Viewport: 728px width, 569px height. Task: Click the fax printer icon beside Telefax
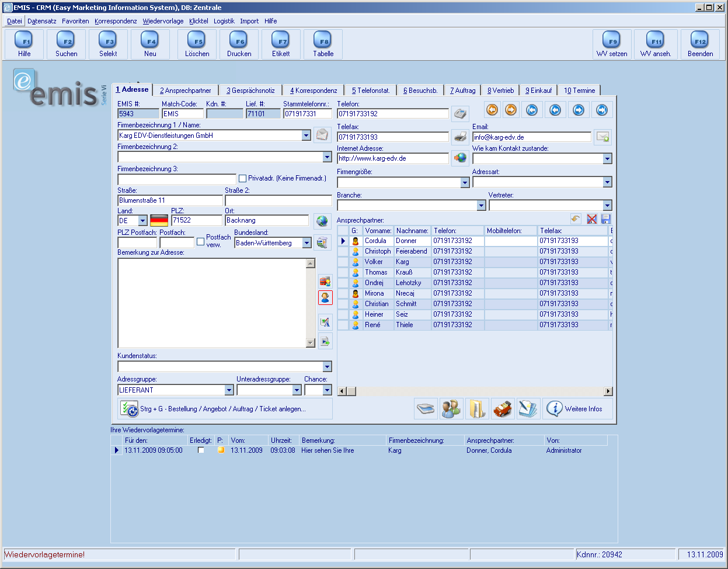(x=460, y=137)
